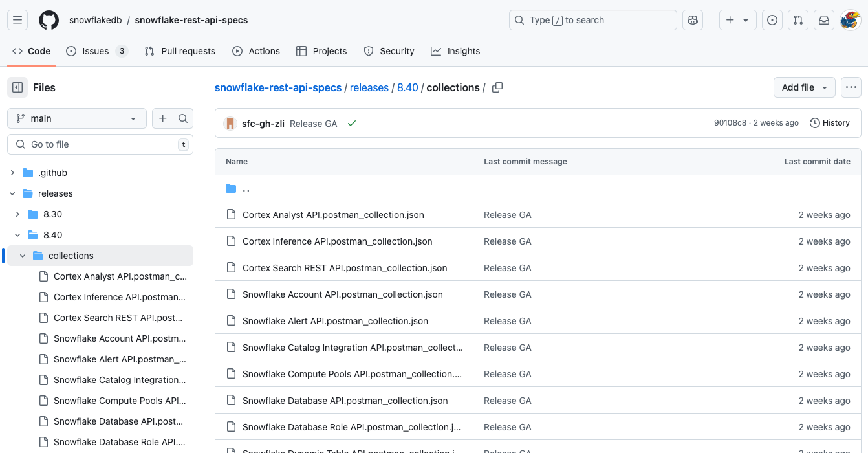868x453 pixels.
Task: Open commit 90108c8 hash link
Action: [730, 123]
